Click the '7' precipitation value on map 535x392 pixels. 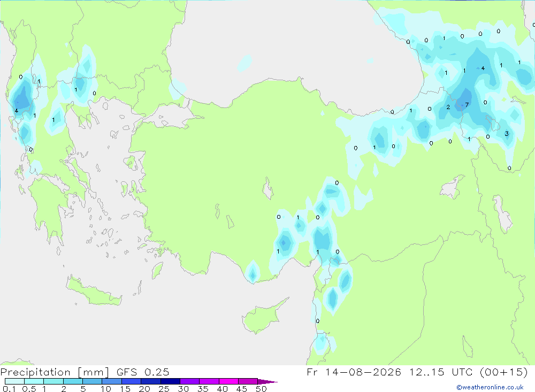point(467,105)
